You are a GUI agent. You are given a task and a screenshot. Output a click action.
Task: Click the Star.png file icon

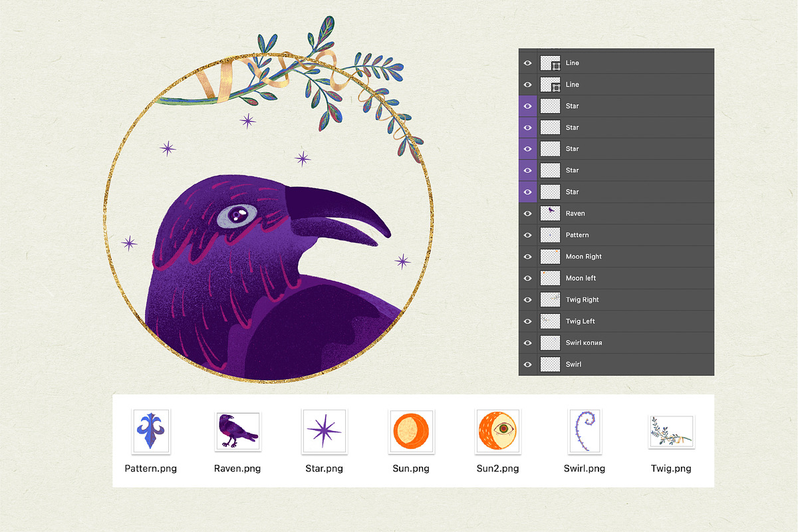[x=324, y=431]
